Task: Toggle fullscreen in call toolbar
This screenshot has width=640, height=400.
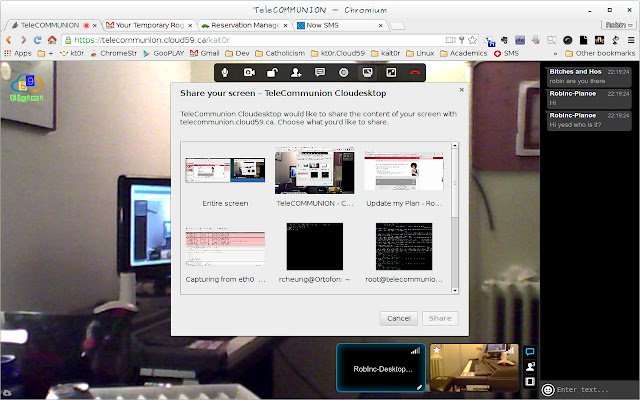Action: tap(391, 73)
